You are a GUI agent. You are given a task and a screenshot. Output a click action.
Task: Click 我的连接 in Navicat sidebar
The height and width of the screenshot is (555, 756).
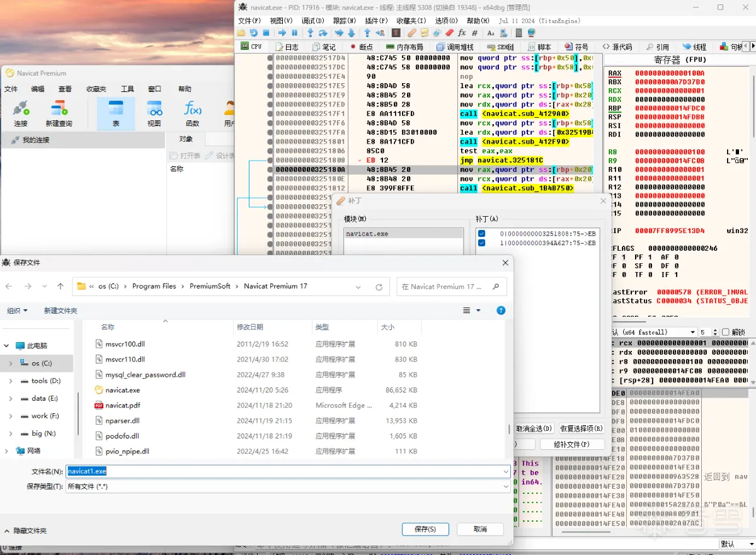tap(36, 140)
